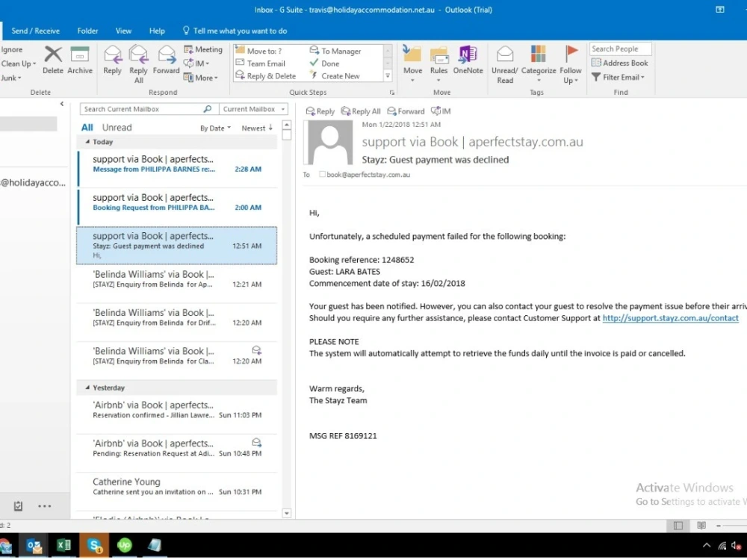Run the Create New quick step
Screen dimensions: 747x560
(x=335, y=75)
